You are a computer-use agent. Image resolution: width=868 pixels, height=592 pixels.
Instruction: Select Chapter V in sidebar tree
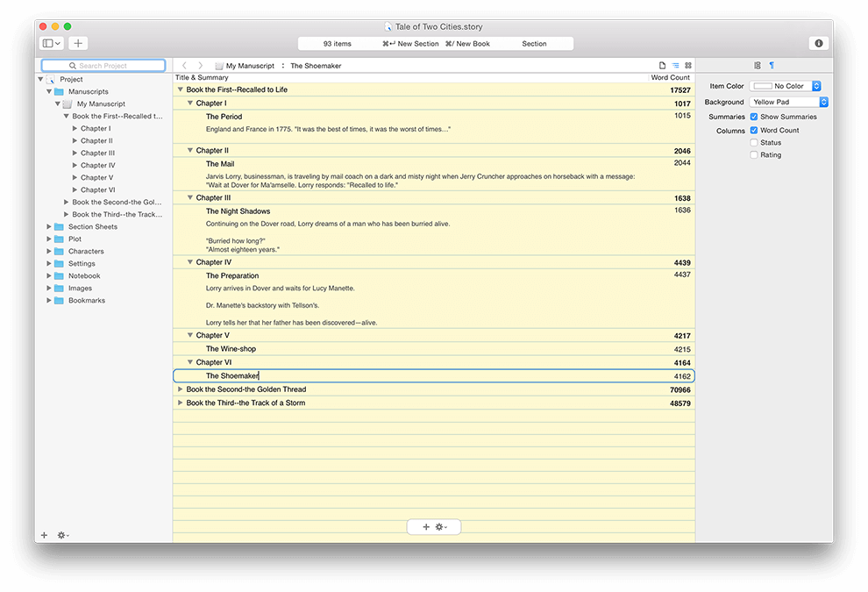click(96, 177)
